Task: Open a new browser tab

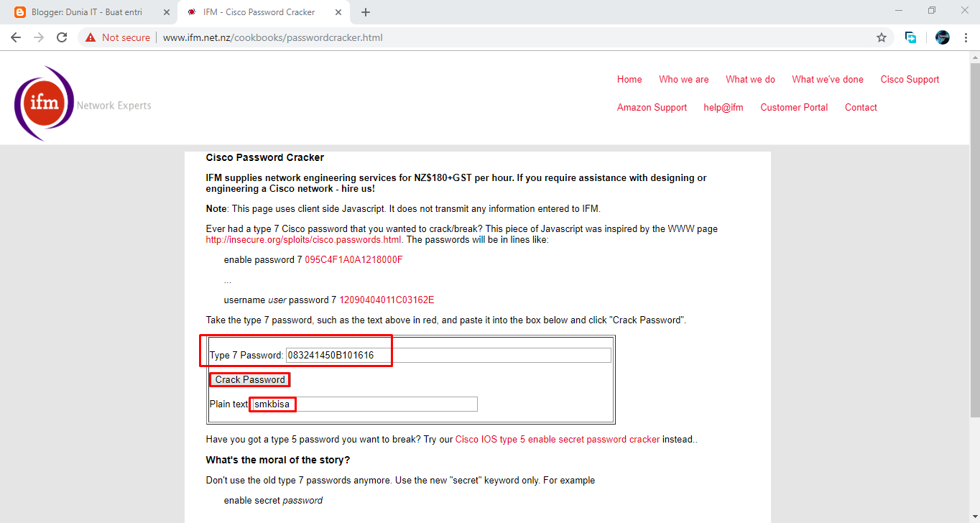Action: click(x=366, y=11)
